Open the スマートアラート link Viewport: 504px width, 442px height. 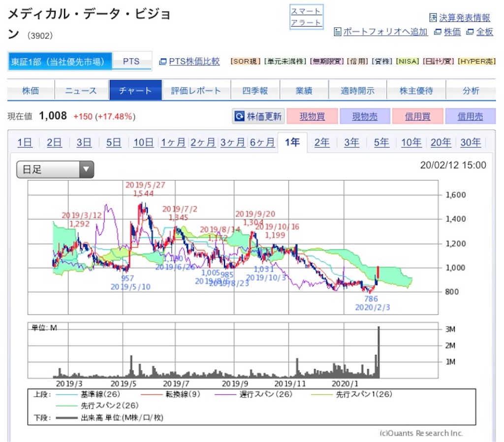(306, 17)
